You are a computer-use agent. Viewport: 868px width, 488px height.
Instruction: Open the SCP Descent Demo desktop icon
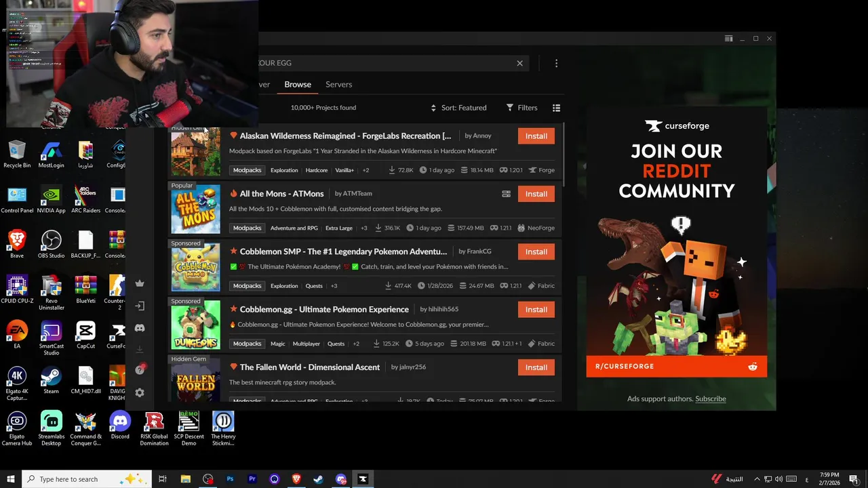tap(189, 429)
